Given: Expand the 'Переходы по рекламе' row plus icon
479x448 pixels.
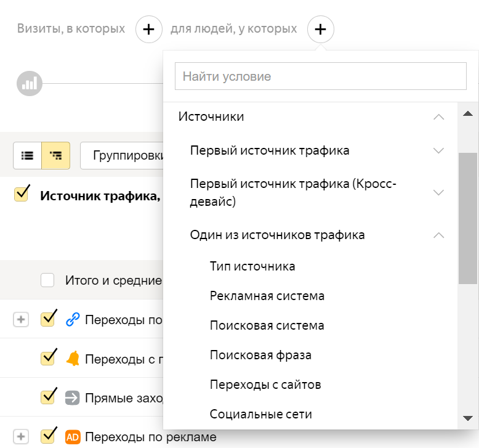Looking at the screenshot, I should point(22,437).
